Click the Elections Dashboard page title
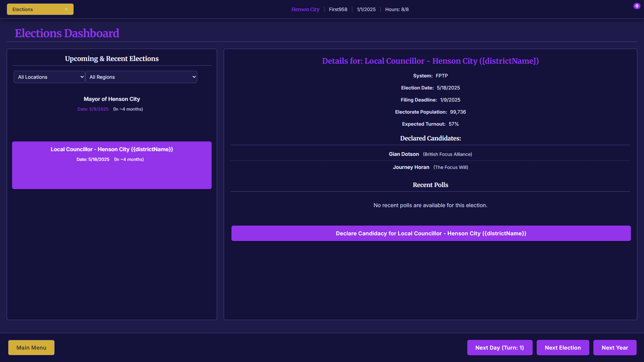 click(x=67, y=33)
